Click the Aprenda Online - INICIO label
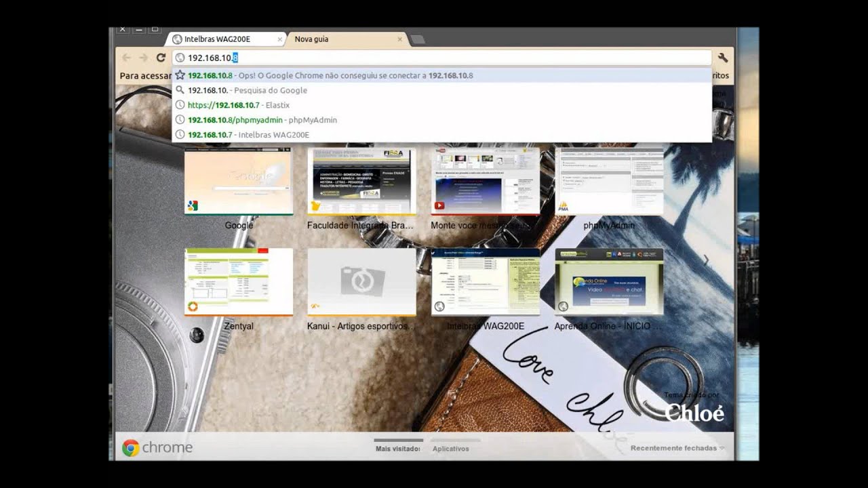The width and height of the screenshot is (868, 488). click(608, 326)
